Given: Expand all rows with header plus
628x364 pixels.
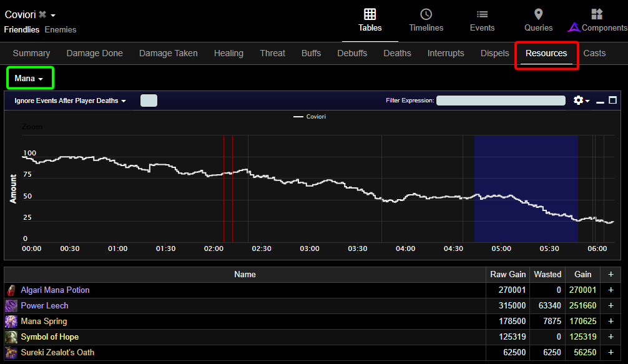Looking at the screenshot, I should 611,274.
